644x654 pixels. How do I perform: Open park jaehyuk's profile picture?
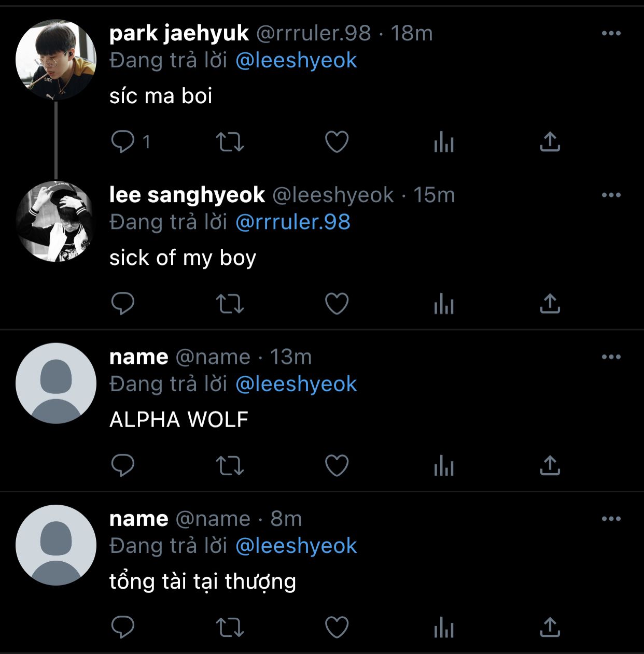click(56, 60)
